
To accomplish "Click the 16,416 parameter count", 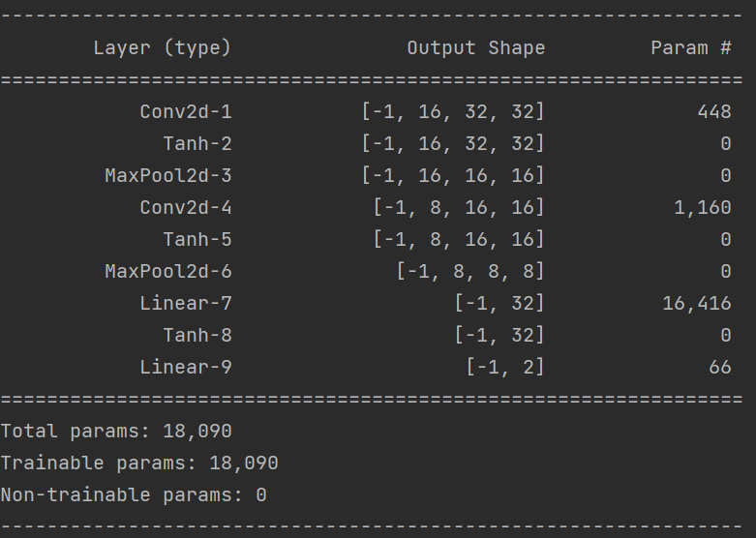I will (697, 303).
